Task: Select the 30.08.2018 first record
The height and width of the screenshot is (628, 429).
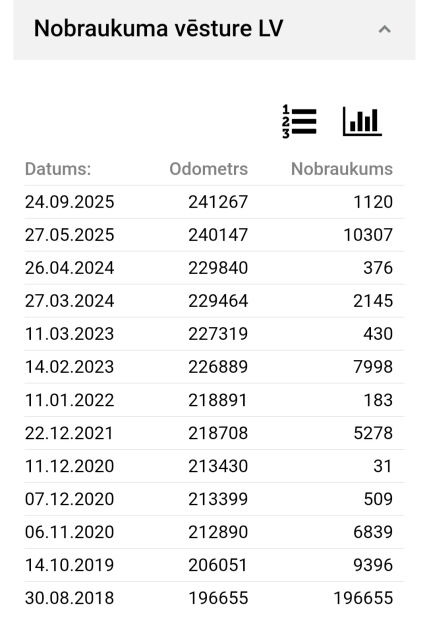Action: (214, 598)
